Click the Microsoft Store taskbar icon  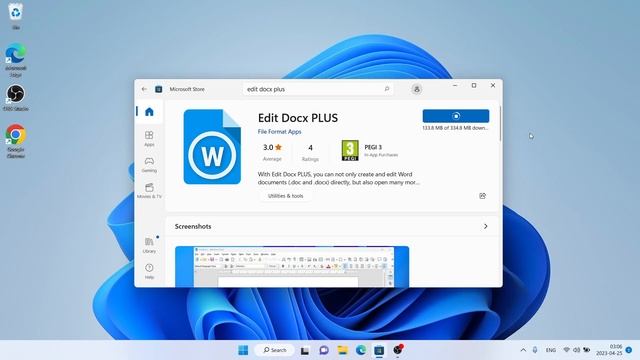(x=379, y=350)
